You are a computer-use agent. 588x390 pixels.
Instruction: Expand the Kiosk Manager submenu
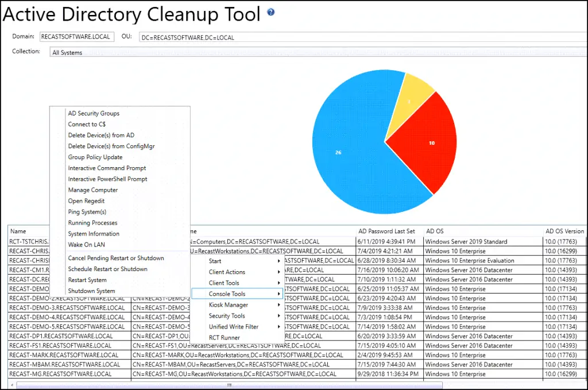pos(237,305)
